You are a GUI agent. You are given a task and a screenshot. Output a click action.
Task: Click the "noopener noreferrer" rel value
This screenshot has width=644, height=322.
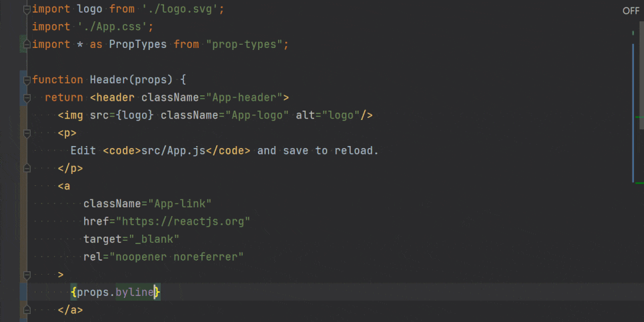click(176, 257)
